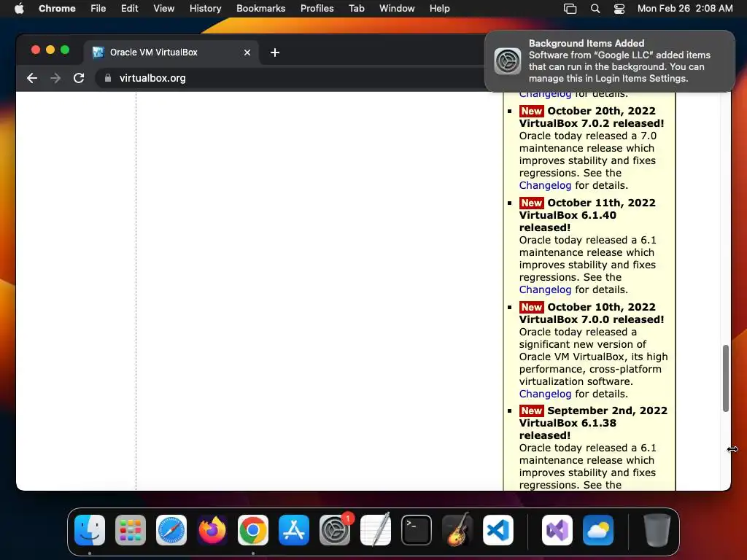747x560 pixels.
Task: Open Control Center in the menu bar
Action: click(x=619, y=8)
